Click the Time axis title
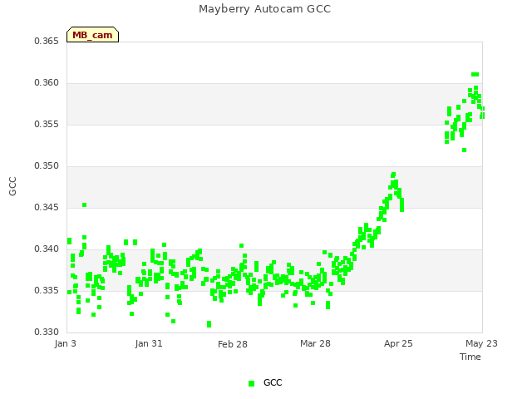The image size is (532, 399). coord(470,357)
